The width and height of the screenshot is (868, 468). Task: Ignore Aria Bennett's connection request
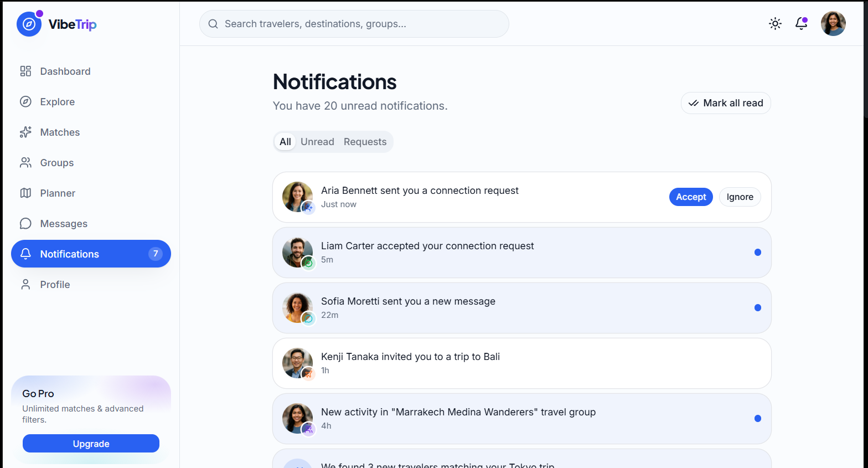point(740,197)
